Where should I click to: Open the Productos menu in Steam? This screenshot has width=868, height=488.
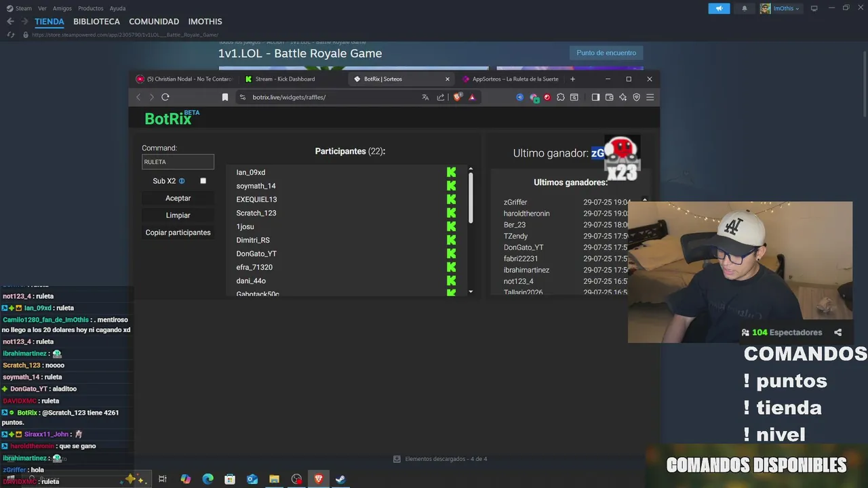point(90,8)
